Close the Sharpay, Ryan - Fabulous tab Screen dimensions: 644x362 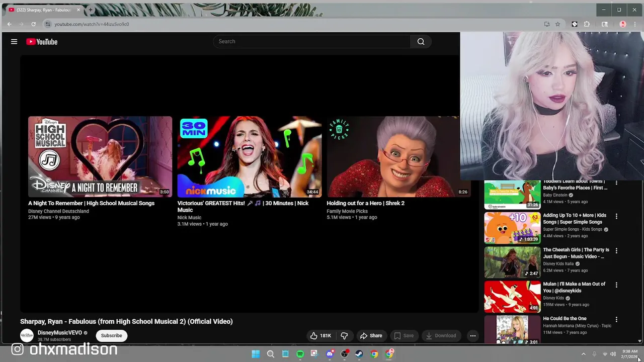78,10
